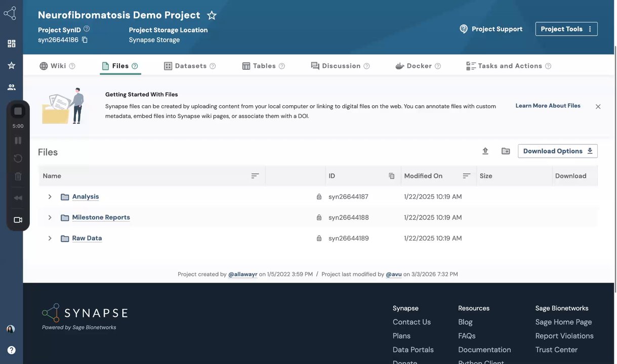The image size is (617, 364).
Task: Open Learn More About Files link
Action: pyautogui.click(x=548, y=106)
